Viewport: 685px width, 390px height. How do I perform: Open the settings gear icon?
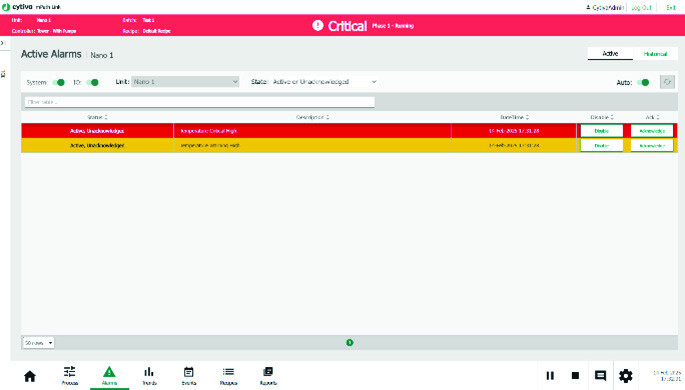click(626, 376)
